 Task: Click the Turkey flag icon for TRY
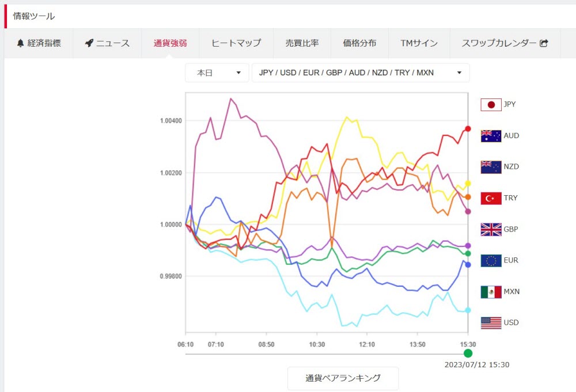coord(491,198)
